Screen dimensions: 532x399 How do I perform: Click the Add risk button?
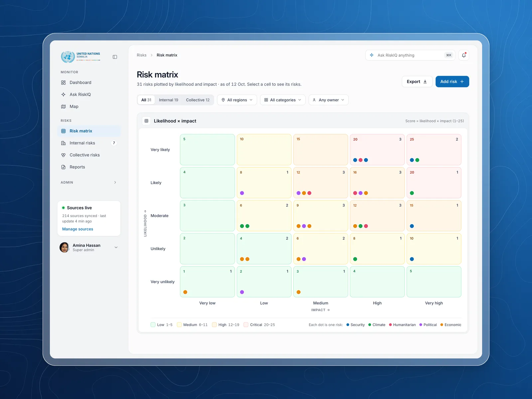[x=452, y=81]
